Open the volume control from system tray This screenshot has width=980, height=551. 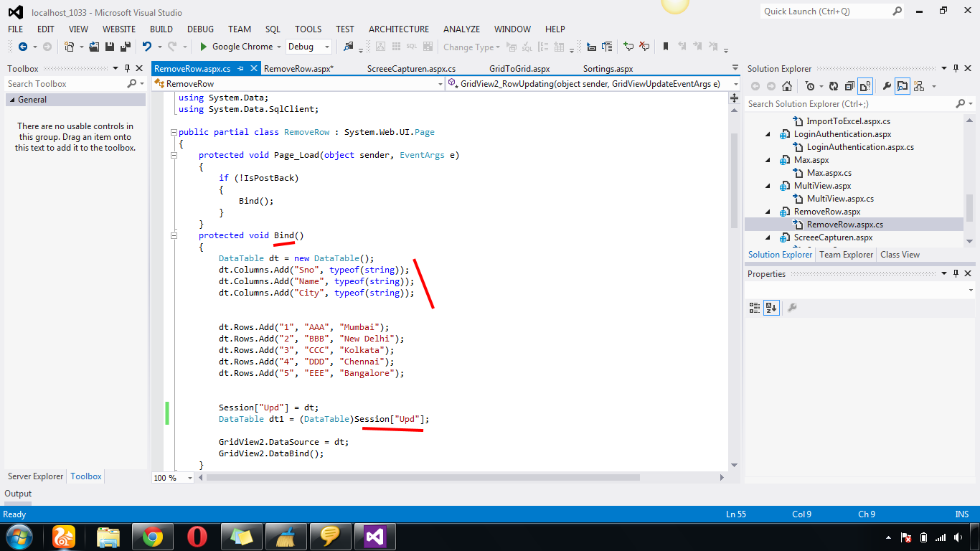tap(958, 537)
